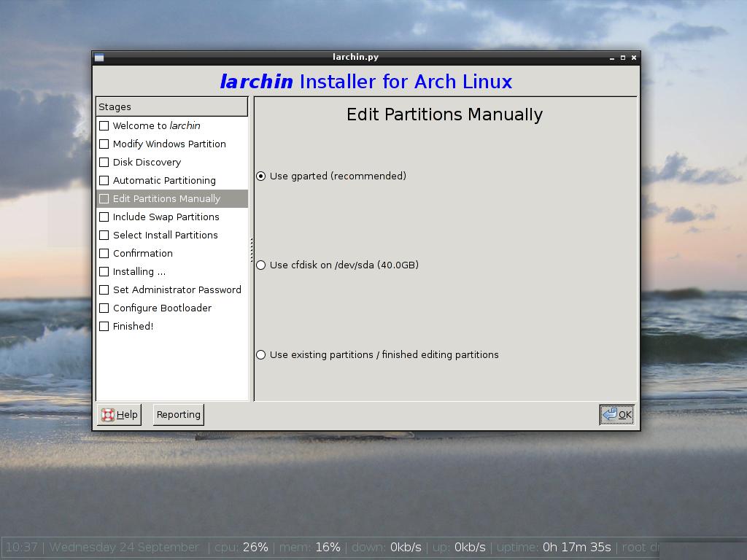Click the uptime 0h 17m 35s readout

pos(554,548)
